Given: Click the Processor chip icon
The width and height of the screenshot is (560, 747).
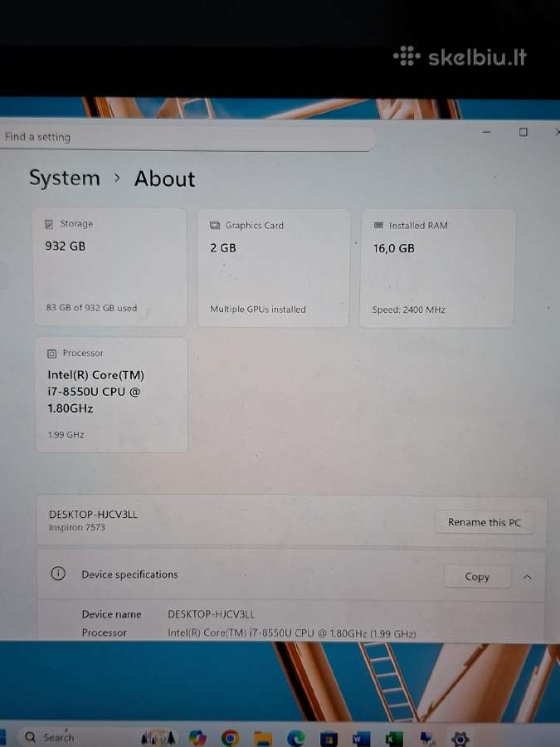Looking at the screenshot, I should click(52, 354).
